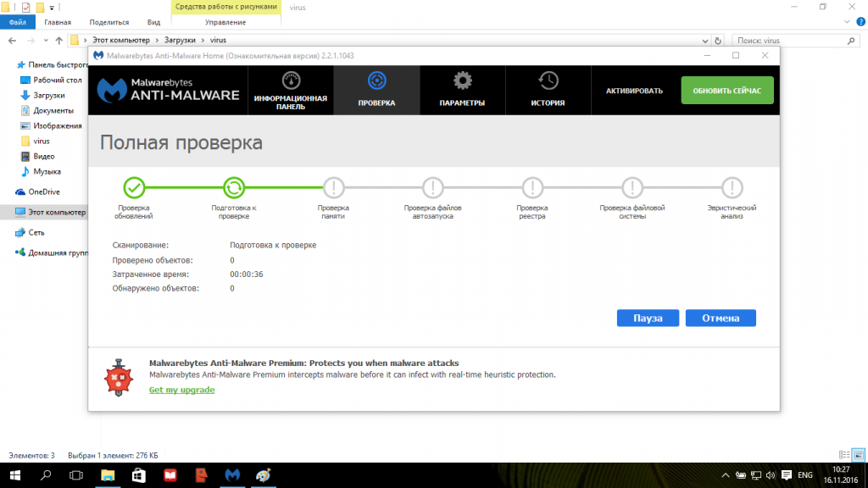Open the Файл menu in Explorer
Screen dimensions: 868x488
(17, 22)
